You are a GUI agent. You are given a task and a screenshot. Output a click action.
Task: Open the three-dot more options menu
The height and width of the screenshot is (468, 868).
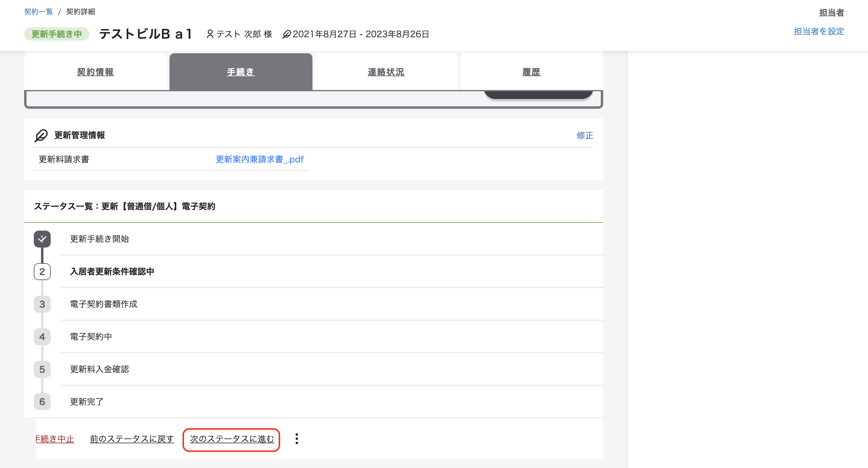pos(296,439)
